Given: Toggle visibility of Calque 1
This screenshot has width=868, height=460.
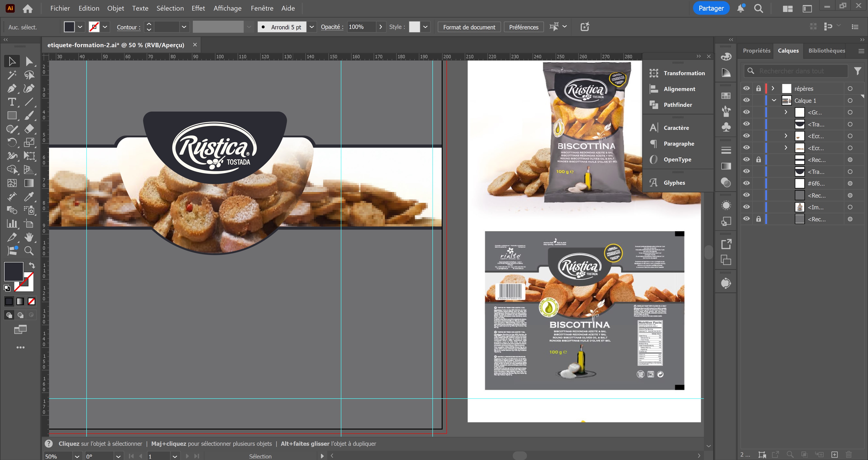Looking at the screenshot, I should pyautogui.click(x=746, y=100).
